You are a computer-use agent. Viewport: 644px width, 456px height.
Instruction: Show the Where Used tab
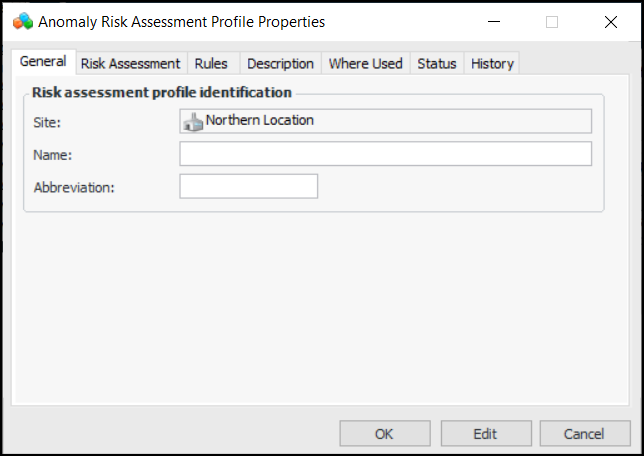(x=365, y=63)
